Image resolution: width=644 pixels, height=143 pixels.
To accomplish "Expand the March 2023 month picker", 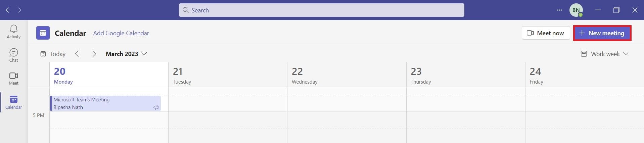I will tap(126, 54).
